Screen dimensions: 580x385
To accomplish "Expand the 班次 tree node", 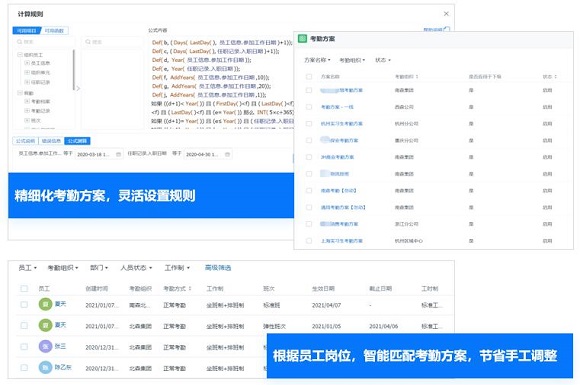I will [27, 120].
